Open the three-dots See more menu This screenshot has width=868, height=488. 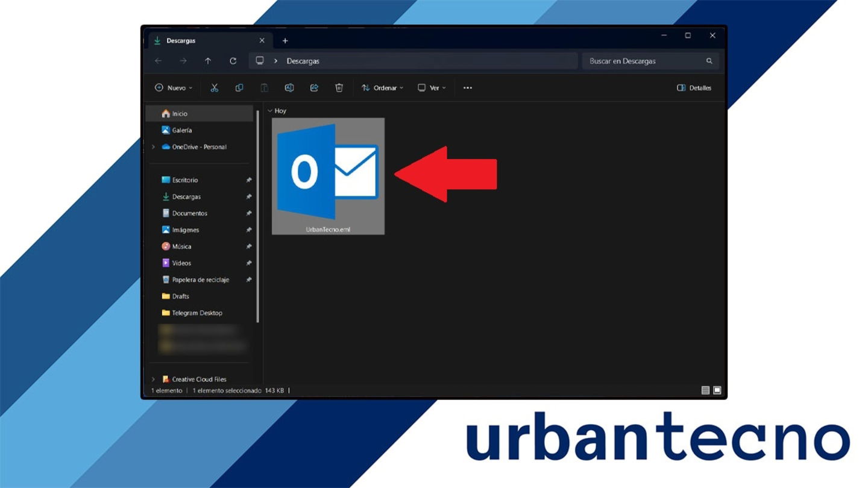click(467, 88)
